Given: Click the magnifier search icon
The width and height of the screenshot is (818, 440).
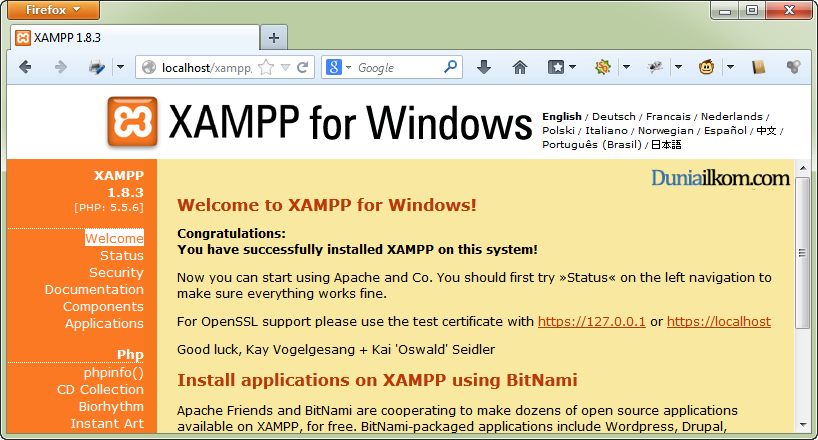Looking at the screenshot, I should click(x=450, y=67).
